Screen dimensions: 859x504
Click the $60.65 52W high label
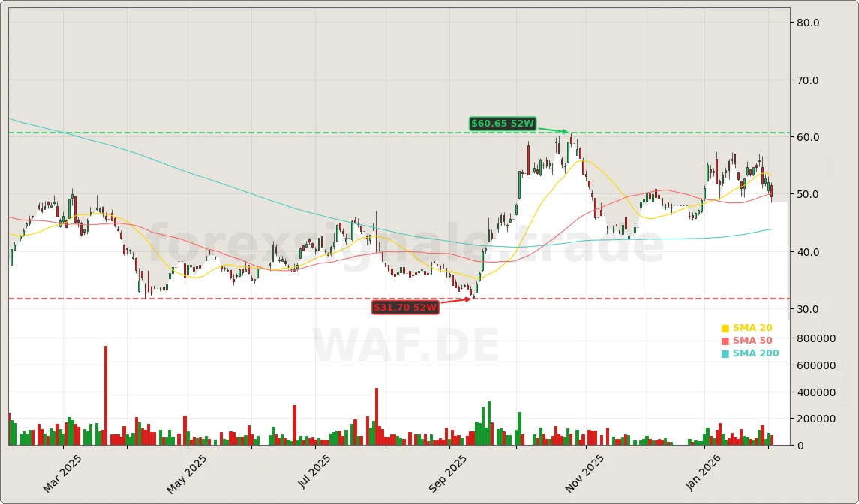(x=502, y=124)
